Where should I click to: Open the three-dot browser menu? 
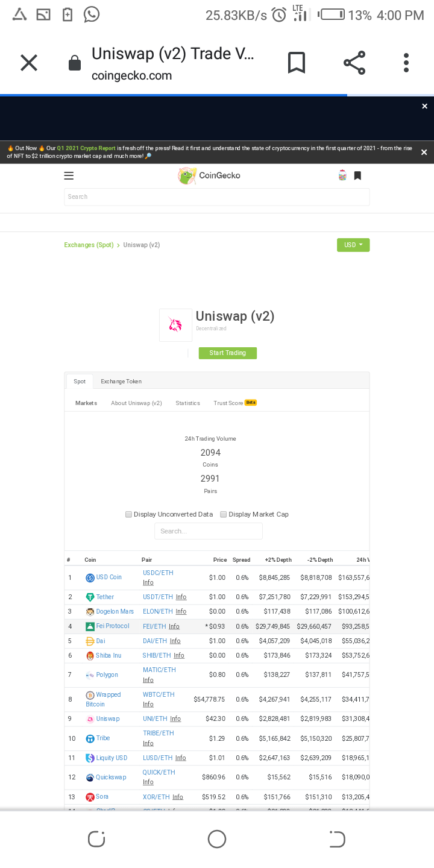click(406, 63)
